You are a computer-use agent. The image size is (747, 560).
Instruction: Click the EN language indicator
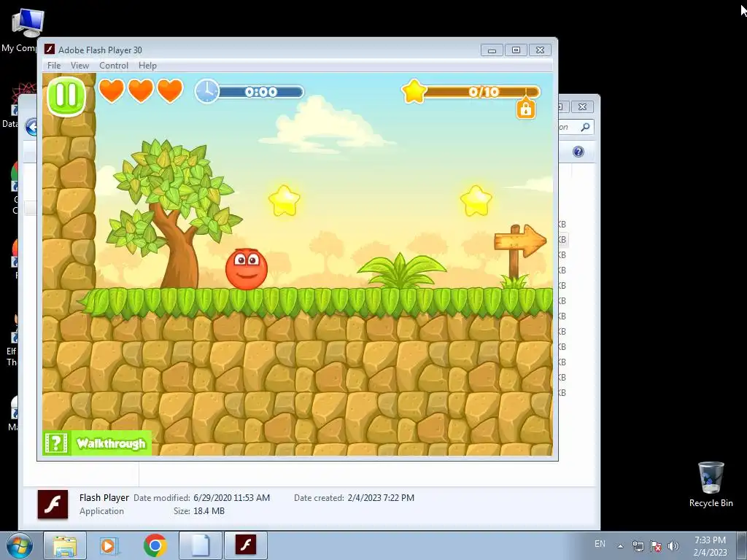point(600,544)
